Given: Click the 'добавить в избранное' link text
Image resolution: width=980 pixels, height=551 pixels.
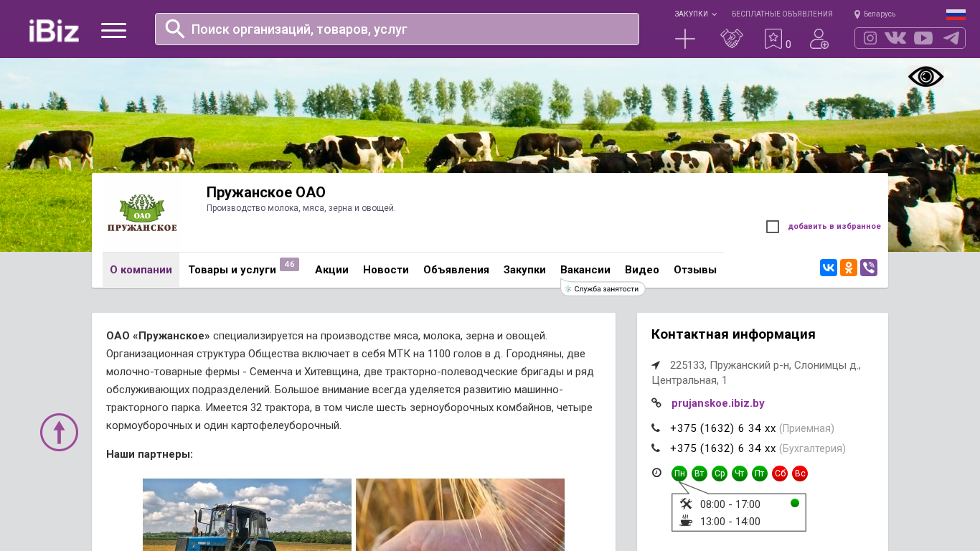Looking at the screenshot, I should [834, 227].
